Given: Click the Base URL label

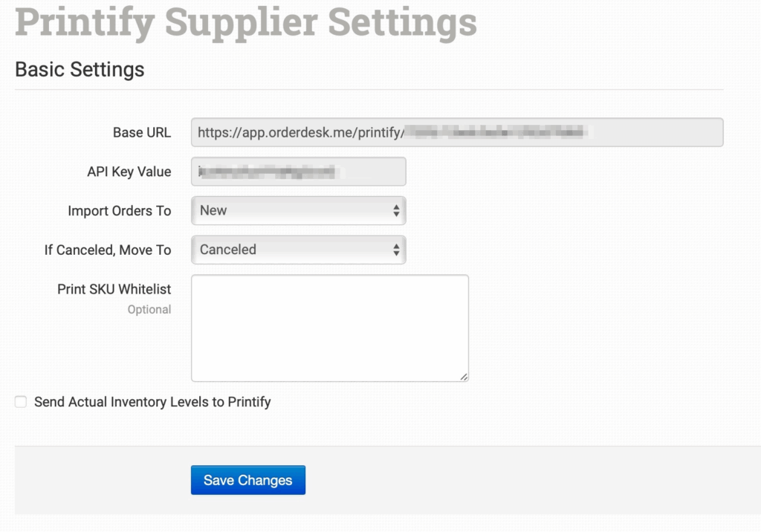Looking at the screenshot, I should 141,133.
